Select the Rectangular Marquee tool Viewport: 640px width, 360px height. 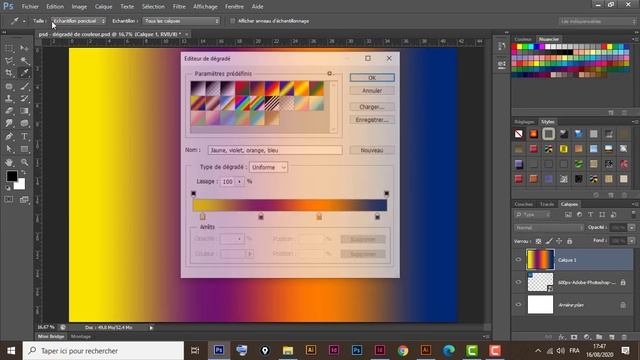9,49
